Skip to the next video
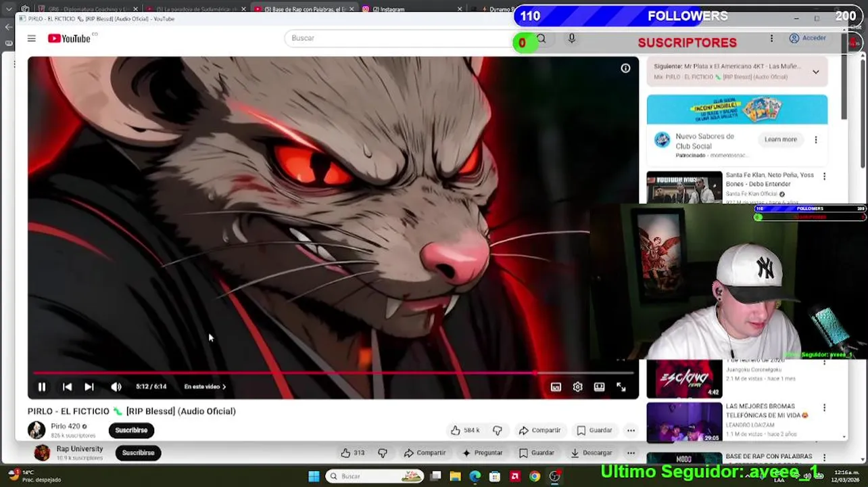The height and width of the screenshot is (487, 868). [89, 387]
